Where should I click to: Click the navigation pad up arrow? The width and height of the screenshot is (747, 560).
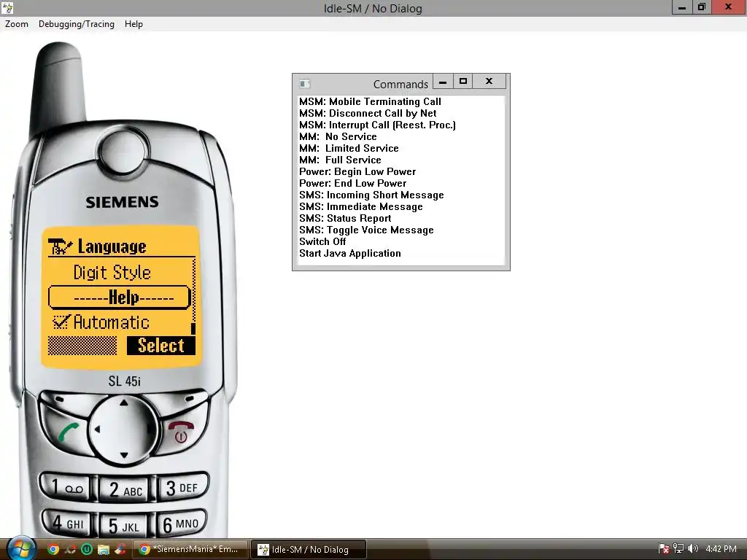tap(124, 403)
